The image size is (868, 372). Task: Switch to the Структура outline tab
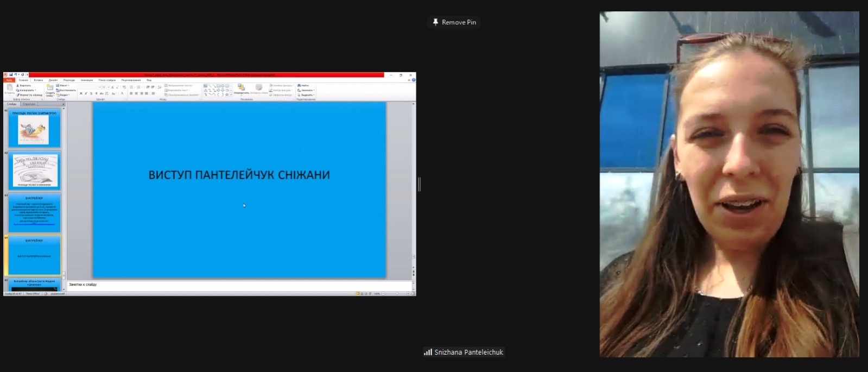pyautogui.click(x=29, y=104)
